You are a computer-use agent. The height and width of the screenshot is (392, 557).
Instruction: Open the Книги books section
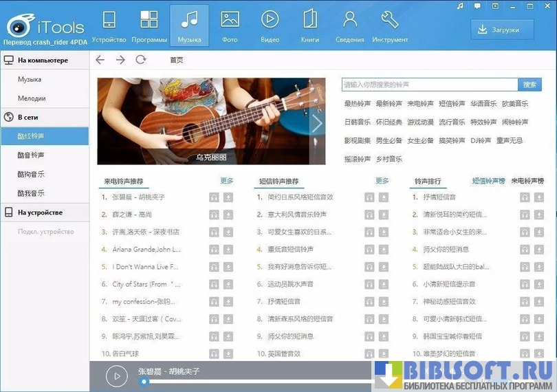click(309, 25)
